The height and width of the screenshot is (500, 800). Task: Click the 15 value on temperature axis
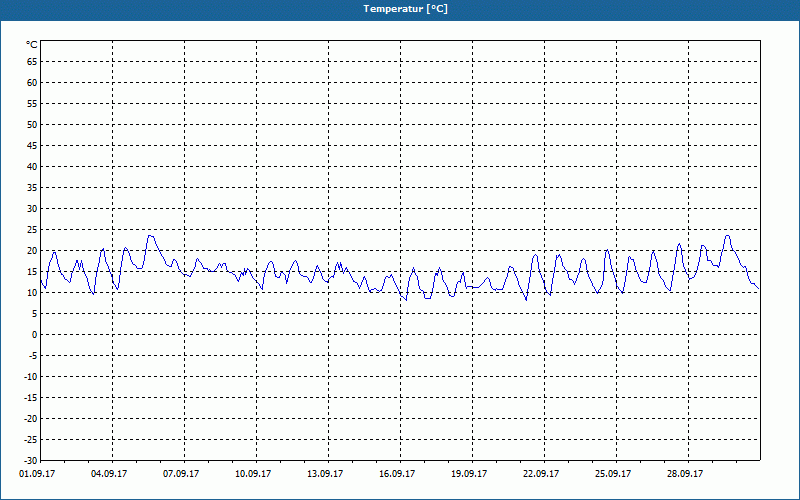32,271
